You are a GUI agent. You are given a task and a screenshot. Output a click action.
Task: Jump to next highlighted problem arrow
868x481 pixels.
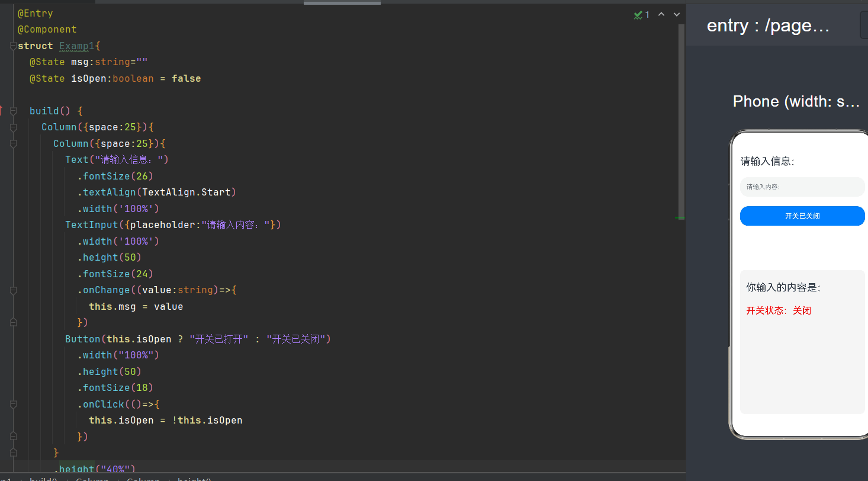click(x=677, y=14)
